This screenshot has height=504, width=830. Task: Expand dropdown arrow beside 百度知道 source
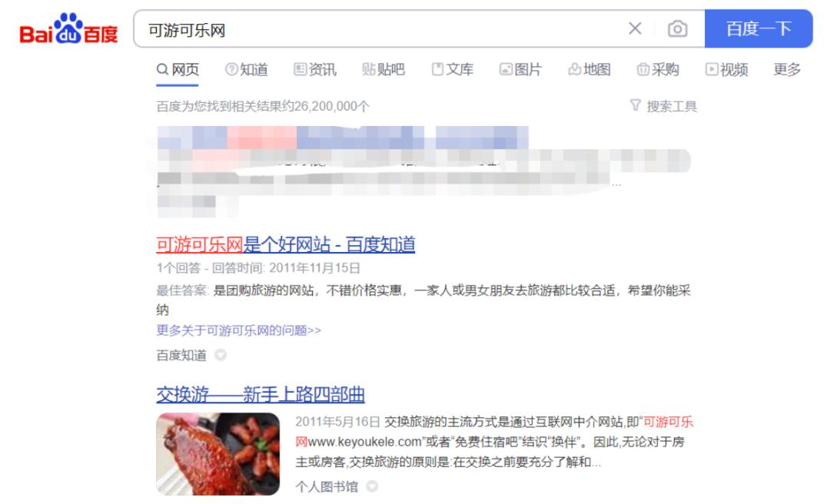[x=221, y=355]
